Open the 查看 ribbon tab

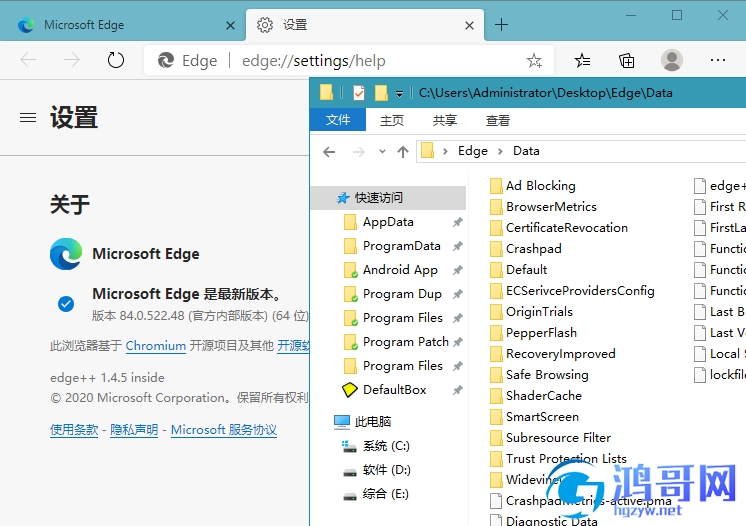coord(498,120)
